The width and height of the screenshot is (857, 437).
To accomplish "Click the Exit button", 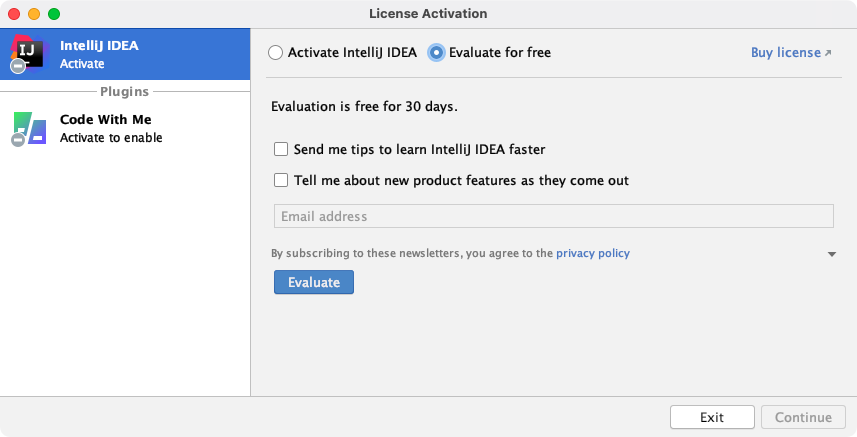I will tap(712, 417).
